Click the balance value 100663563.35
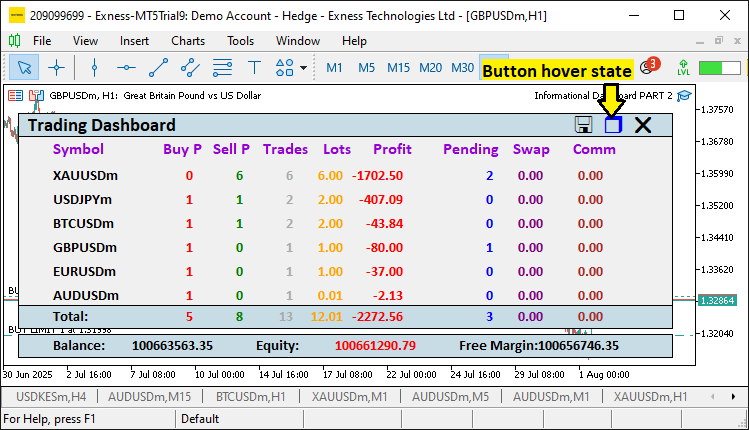Screen dimensions: 749x430 coord(172,345)
